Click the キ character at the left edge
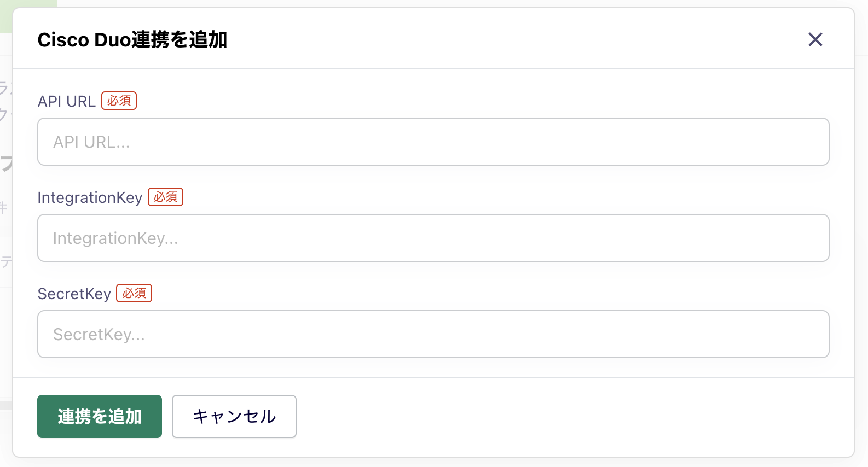This screenshot has height=467, width=868. pos(4,208)
